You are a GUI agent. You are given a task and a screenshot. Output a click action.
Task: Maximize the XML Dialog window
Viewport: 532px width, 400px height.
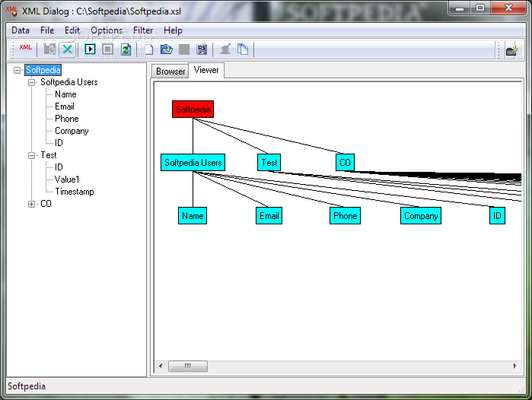coord(480,8)
